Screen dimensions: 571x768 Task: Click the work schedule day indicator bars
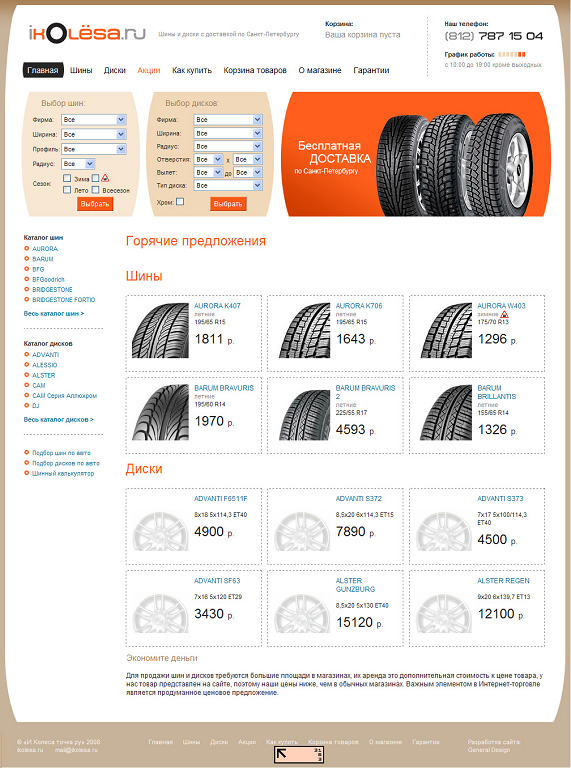tap(512, 54)
